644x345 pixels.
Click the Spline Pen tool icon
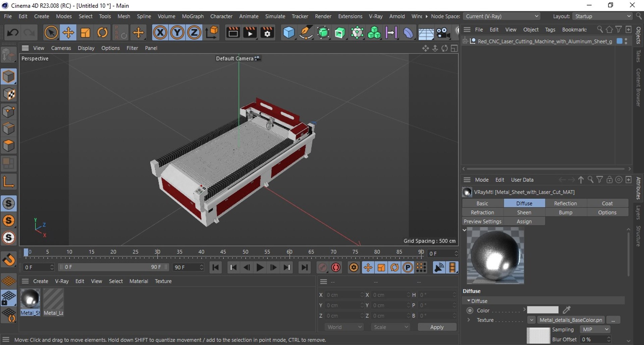coord(306,33)
